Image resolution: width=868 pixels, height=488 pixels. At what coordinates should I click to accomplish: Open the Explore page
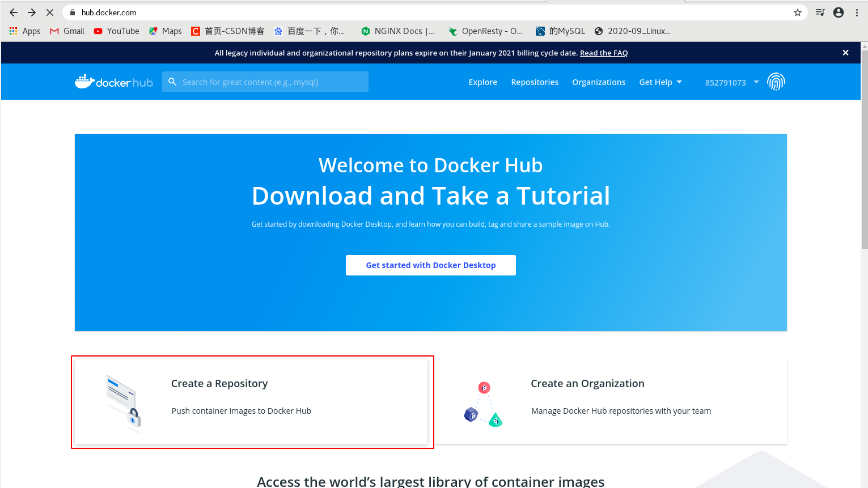click(x=483, y=82)
